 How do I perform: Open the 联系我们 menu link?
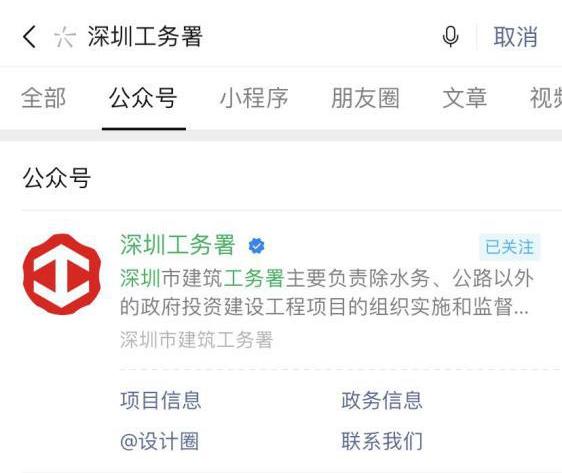382,441
